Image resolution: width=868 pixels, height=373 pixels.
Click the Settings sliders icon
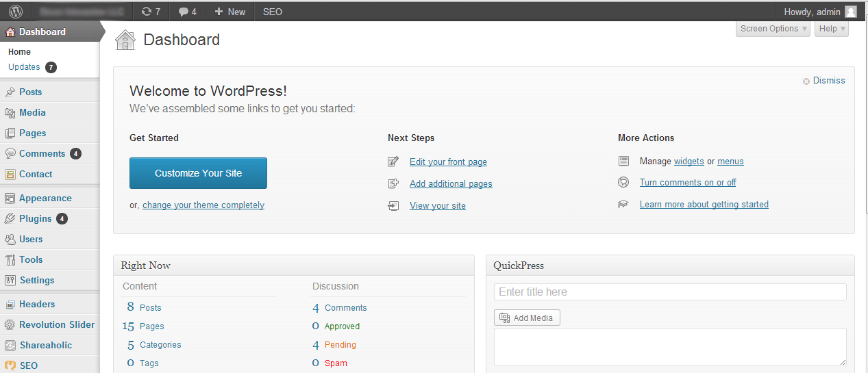point(10,280)
